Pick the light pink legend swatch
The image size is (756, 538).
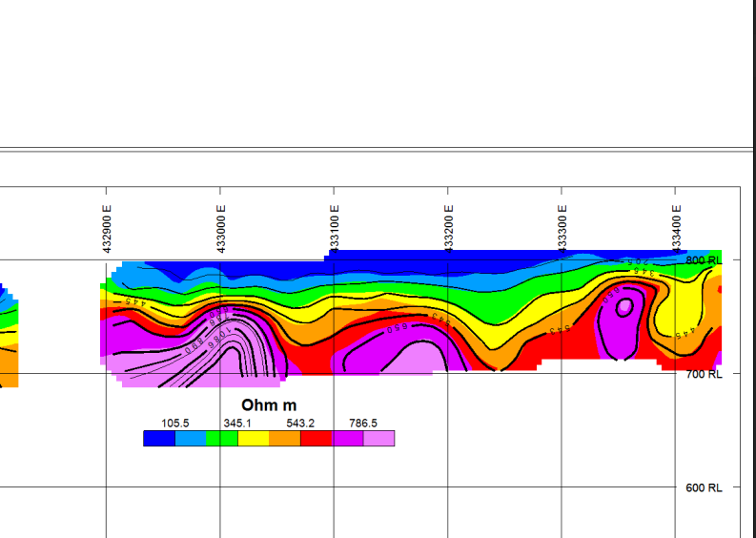coord(379,438)
